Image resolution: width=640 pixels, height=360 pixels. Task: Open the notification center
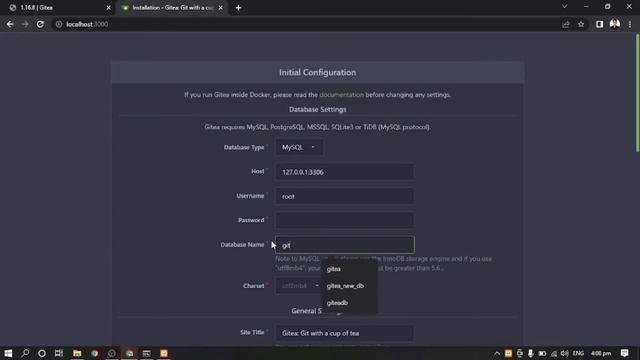click(x=624, y=353)
